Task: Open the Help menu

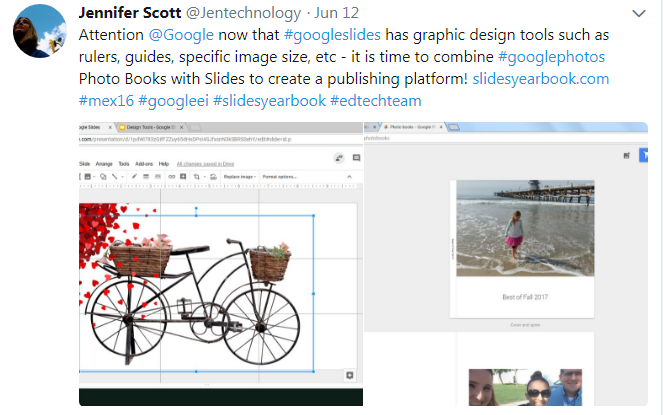Action: (x=164, y=164)
